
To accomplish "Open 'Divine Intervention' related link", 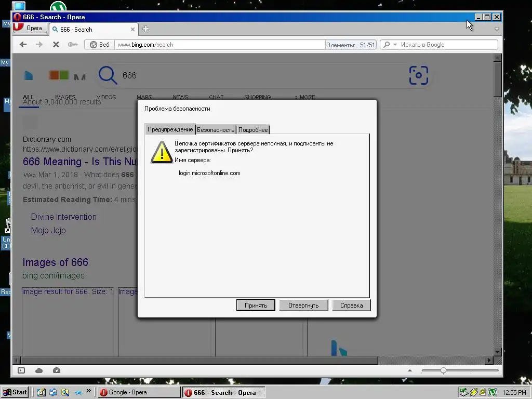I will click(x=64, y=217).
